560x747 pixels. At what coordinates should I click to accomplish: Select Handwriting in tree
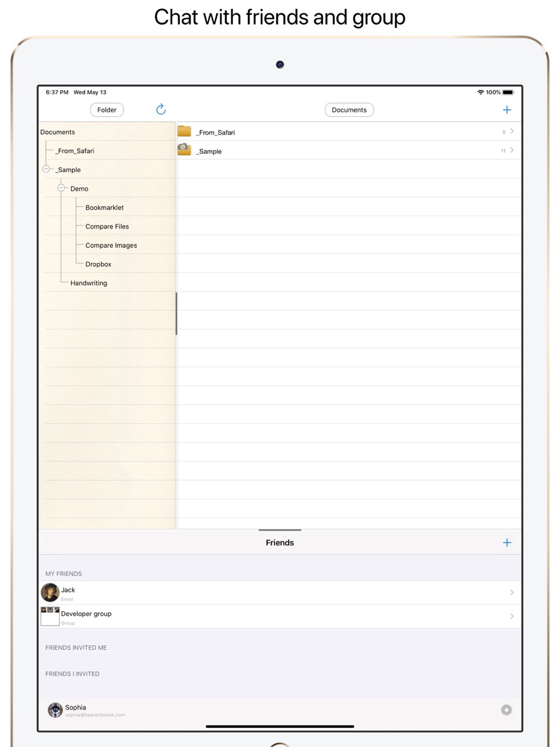(89, 283)
